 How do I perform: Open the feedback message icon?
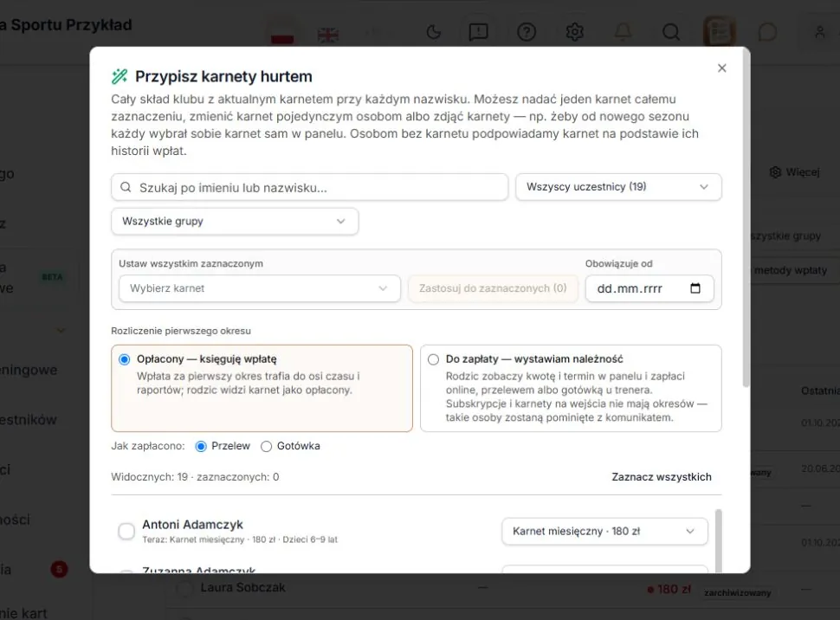pos(478,32)
